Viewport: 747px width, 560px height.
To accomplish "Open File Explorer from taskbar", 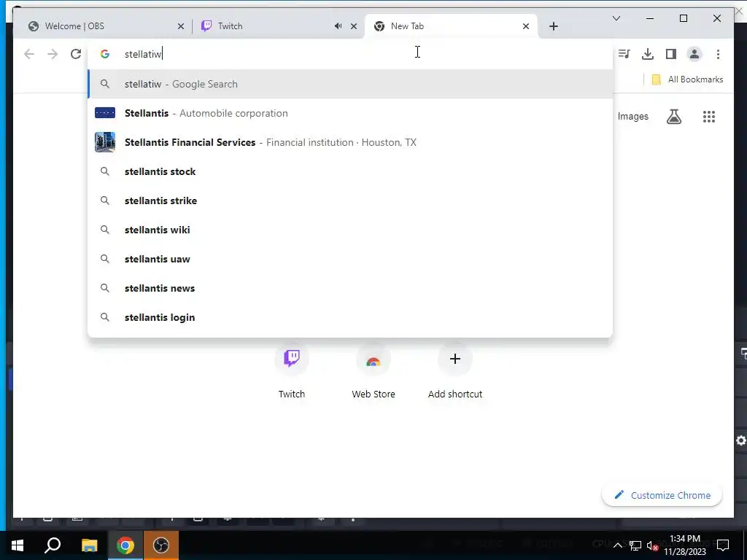I will click(89, 545).
